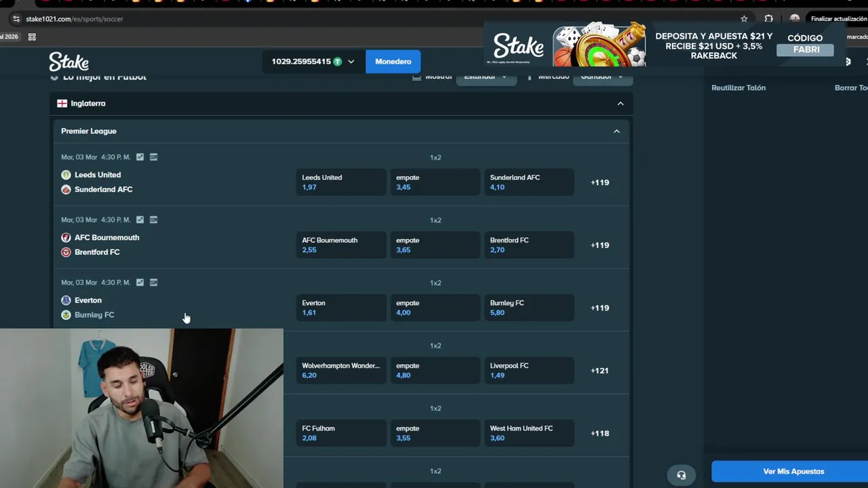Open the browser extensions puzzle icon
This screenshot has height=488, width=868.
[768, 19]
